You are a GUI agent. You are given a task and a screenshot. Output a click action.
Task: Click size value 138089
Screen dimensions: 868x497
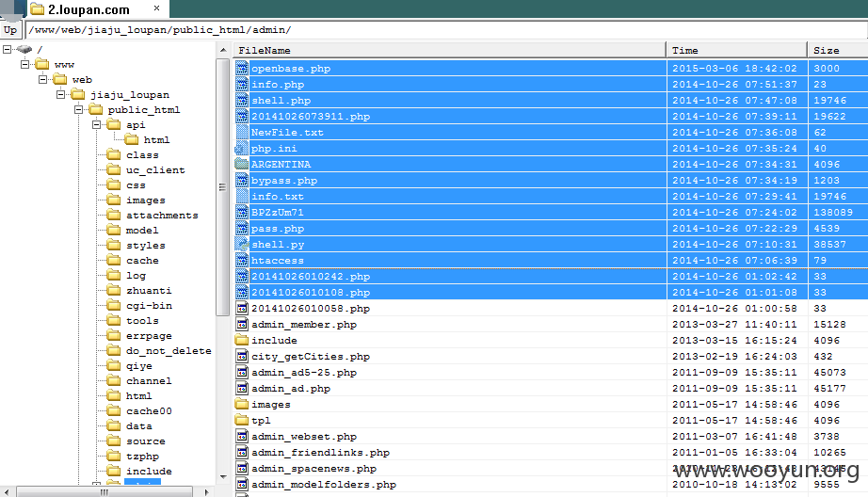point(832,213)
